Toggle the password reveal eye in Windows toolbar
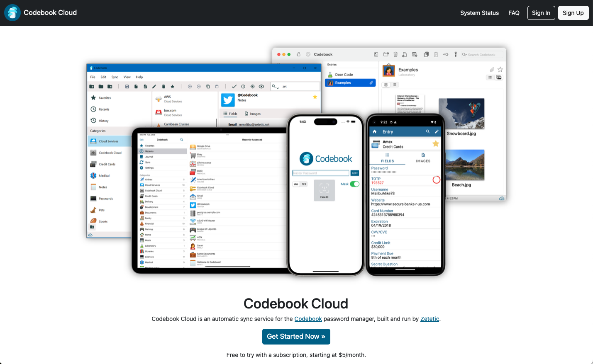The height and width of the screenshot is (364, 593). (x=261, y=87)
